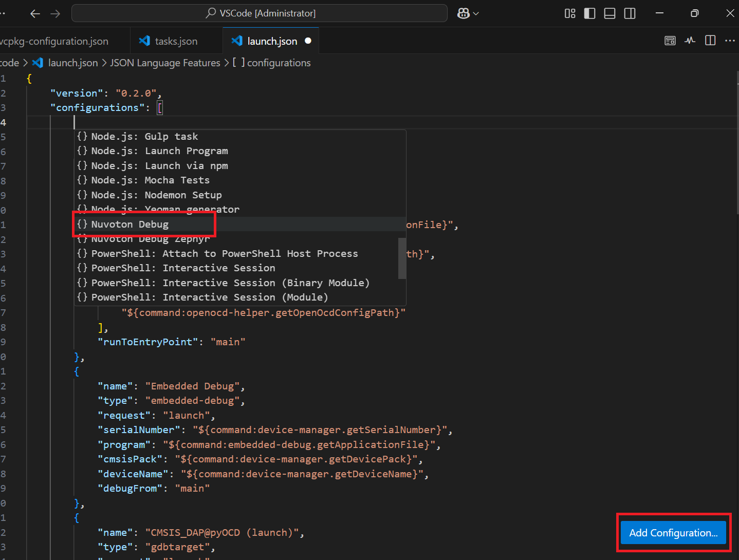Pick the Node.js: Launch Program suggestion
This screenshot has height=560, width=739.
point(240,151)
